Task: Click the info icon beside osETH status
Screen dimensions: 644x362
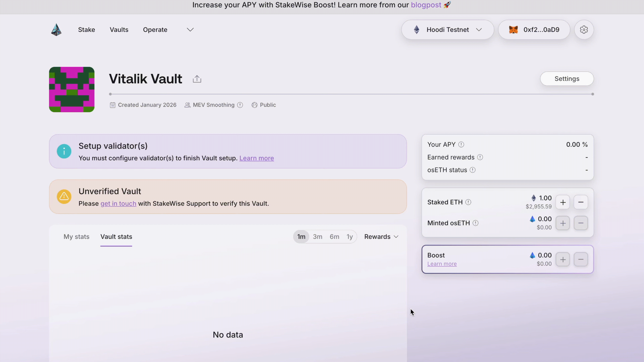Action: point(472,170)
